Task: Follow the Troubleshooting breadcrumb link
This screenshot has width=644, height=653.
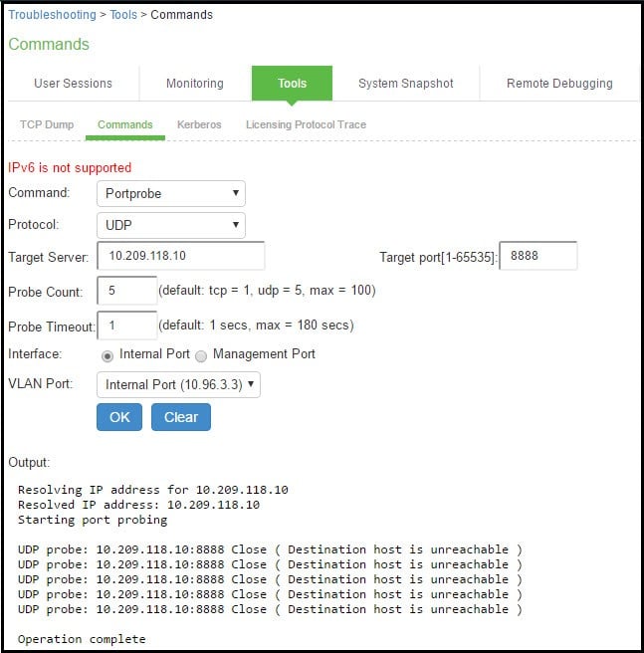Action: coord(52,15)
